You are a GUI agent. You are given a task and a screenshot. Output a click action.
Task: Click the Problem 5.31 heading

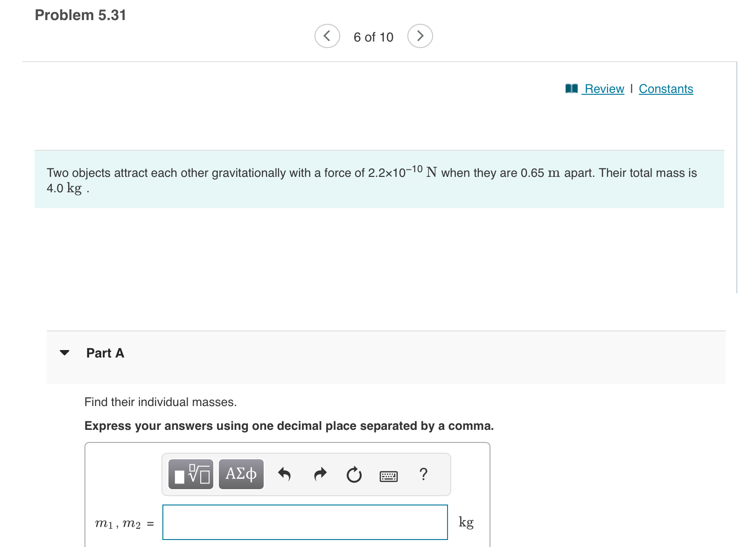pyautogui.click(x=81, y=15)
